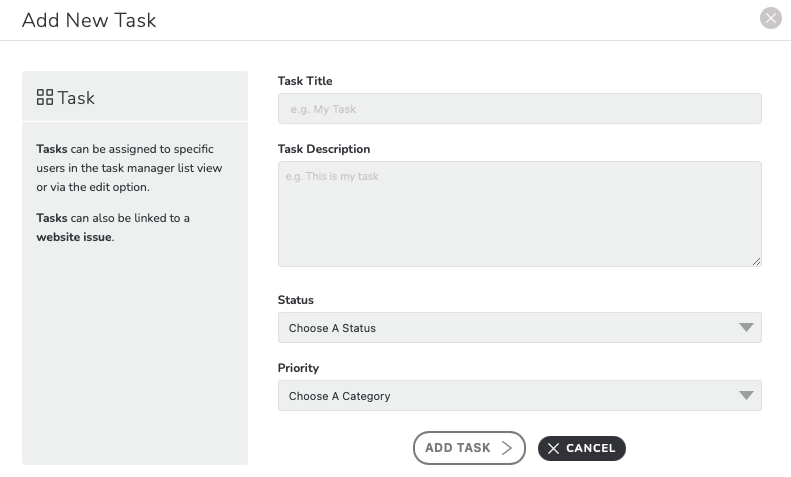Viewport: 791px width, 477px height.
Task: Focus the Task Description text area
Action: [x=520, y=214]
